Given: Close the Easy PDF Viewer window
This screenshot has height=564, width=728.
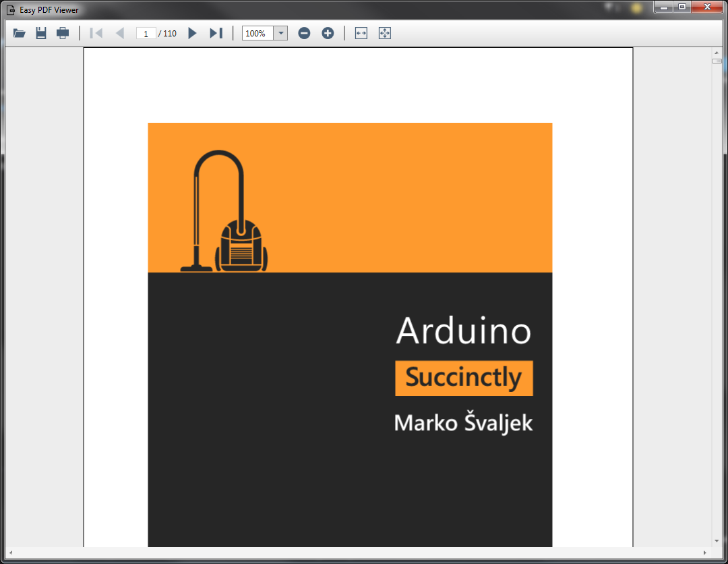Looking at the screenshot, I should [706, 7].
